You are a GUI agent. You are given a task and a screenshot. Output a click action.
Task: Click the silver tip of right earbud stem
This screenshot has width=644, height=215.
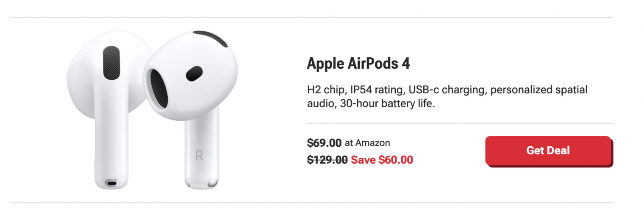pyautogui.click(x=202, y=183)
